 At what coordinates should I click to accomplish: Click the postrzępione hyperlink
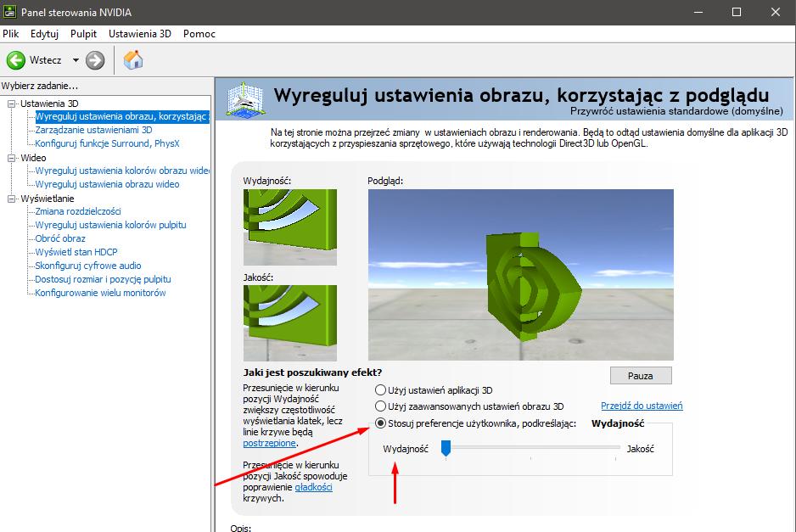coord(269,443)
